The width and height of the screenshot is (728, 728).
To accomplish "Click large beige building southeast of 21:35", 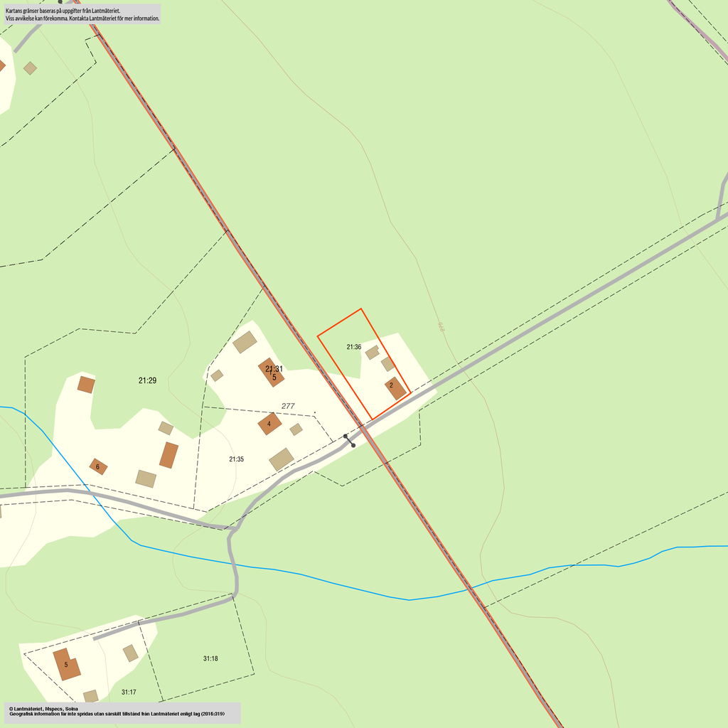I will point(282,459).
